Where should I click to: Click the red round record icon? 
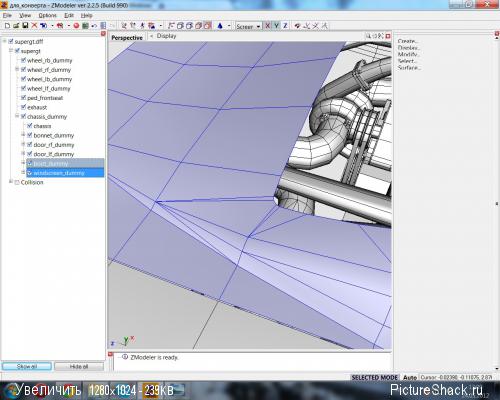(76, 26)
